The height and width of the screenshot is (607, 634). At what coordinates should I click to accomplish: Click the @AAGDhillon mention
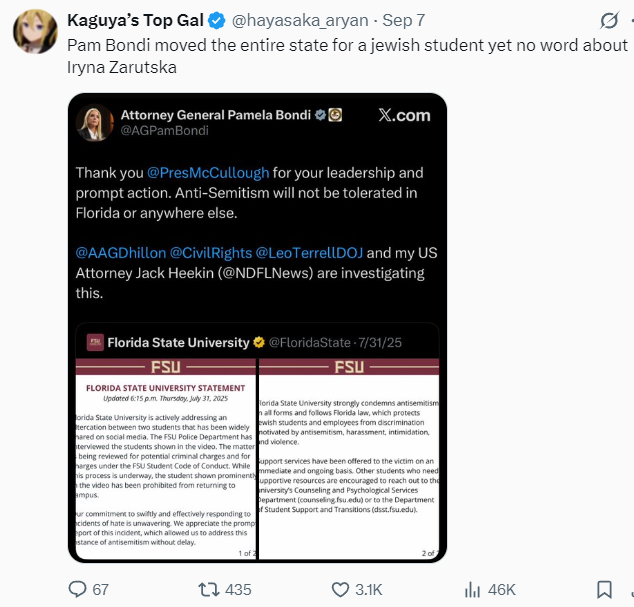pos(120,253)
